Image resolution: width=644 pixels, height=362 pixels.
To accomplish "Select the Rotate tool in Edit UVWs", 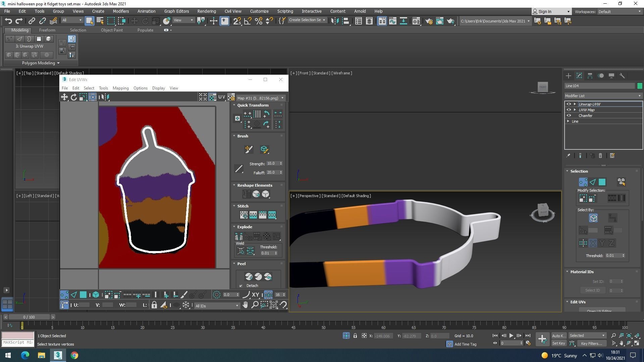I will pyautogui.click(x=73, y=97).
